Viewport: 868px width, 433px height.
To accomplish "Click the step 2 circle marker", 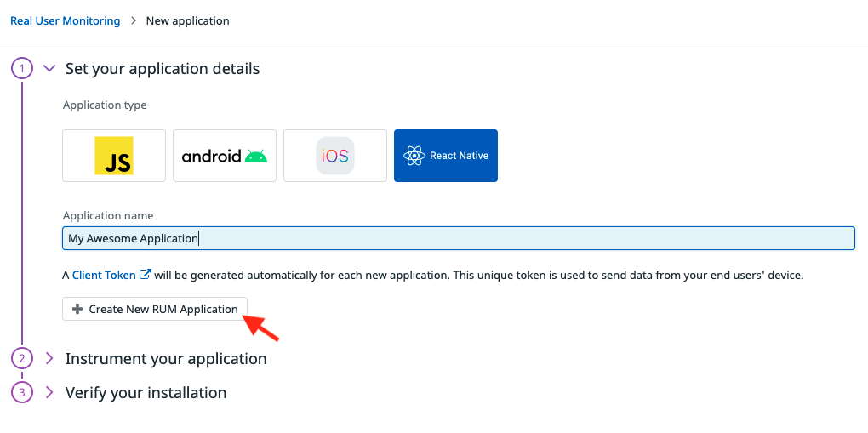I will coord(22,358).
